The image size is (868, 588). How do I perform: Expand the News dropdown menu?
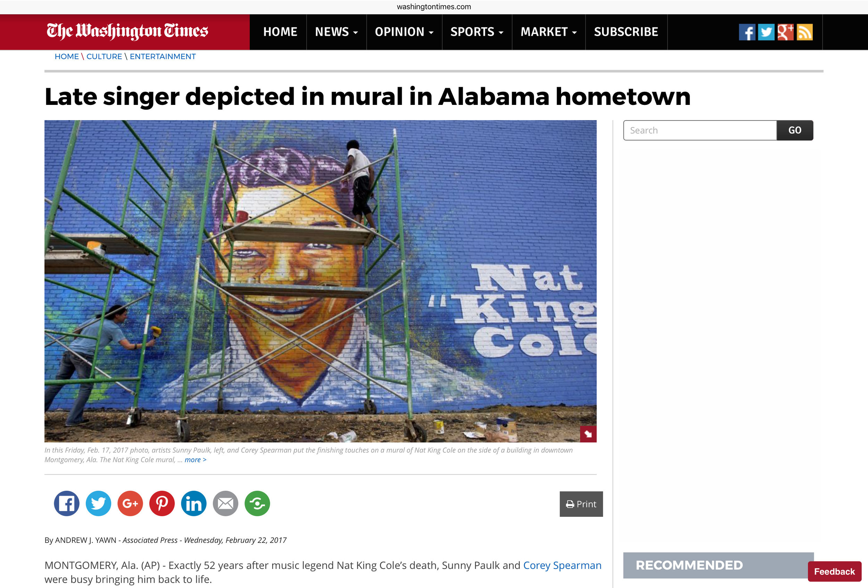tap(336, 32)
